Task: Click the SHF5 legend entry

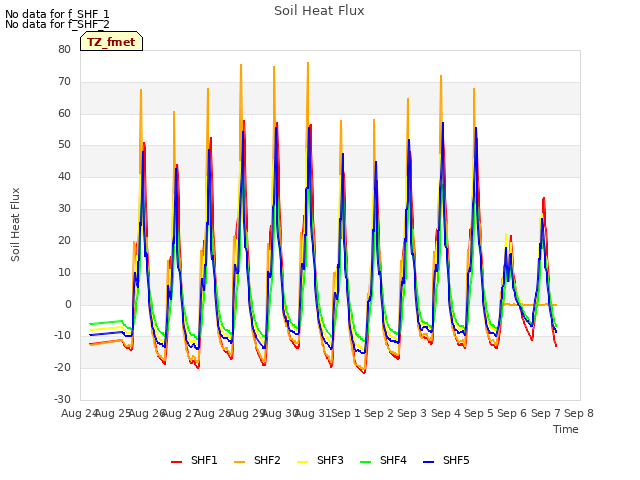Action: coord(447,461)
